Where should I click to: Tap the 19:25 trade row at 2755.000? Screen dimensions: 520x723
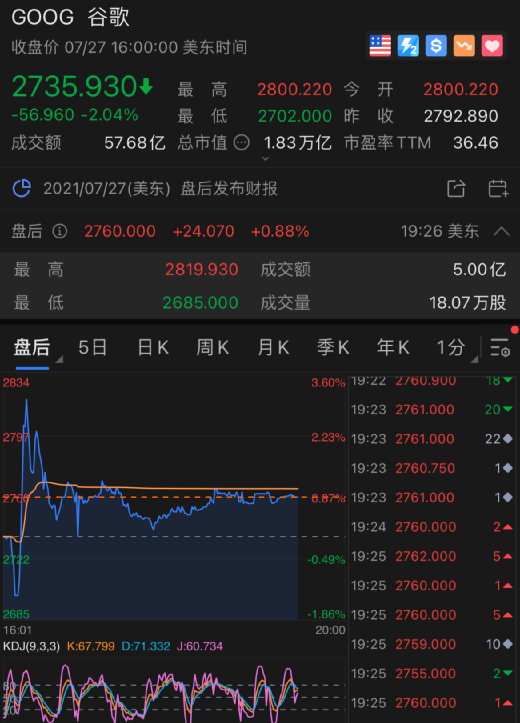pyautogui.click(x=432, y=673)
